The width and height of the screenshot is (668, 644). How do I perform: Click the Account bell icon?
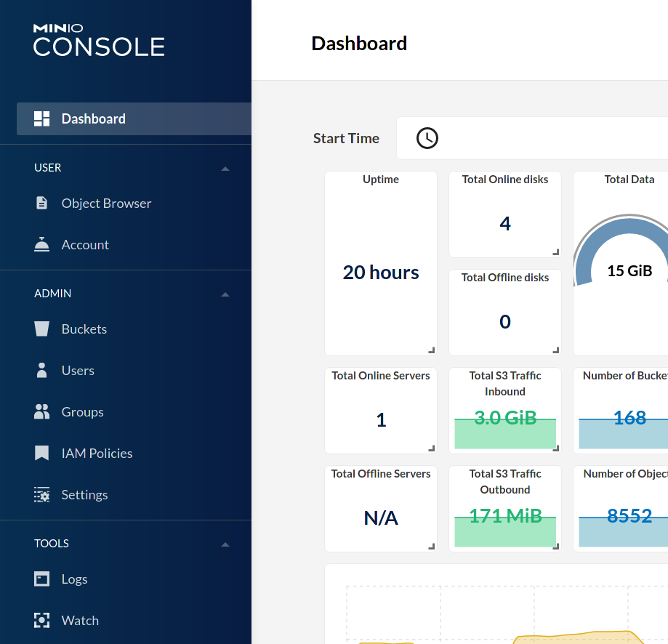[x=42, y=245]
